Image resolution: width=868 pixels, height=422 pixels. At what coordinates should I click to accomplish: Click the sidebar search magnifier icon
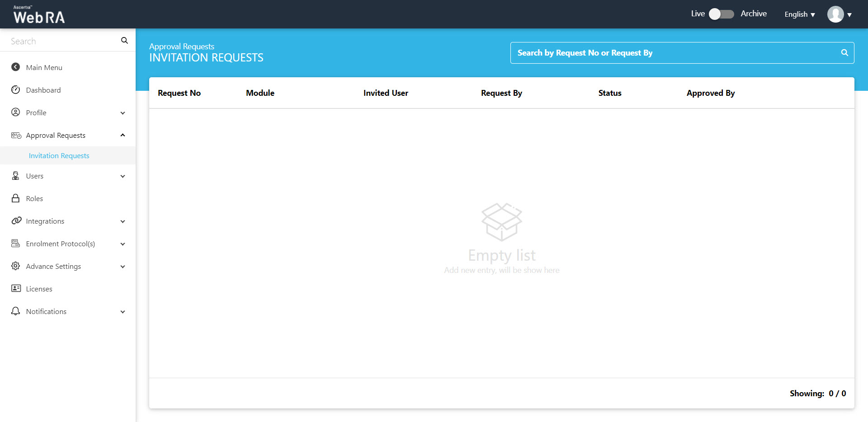(124, 41)
